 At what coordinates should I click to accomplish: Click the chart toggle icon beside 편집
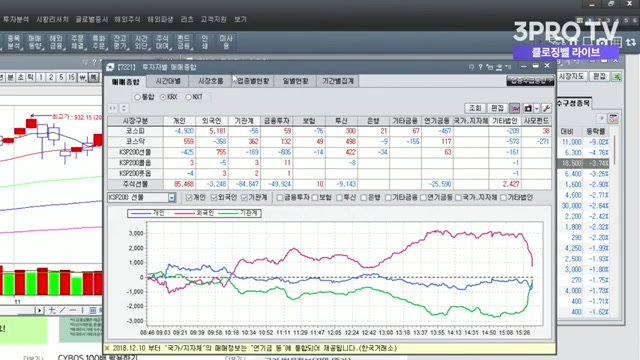click(515, 108)
